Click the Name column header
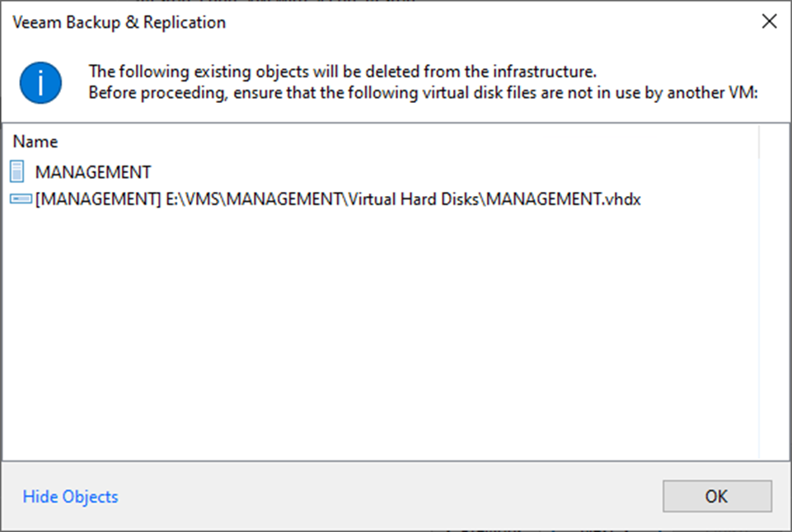 tap(35, 142)
